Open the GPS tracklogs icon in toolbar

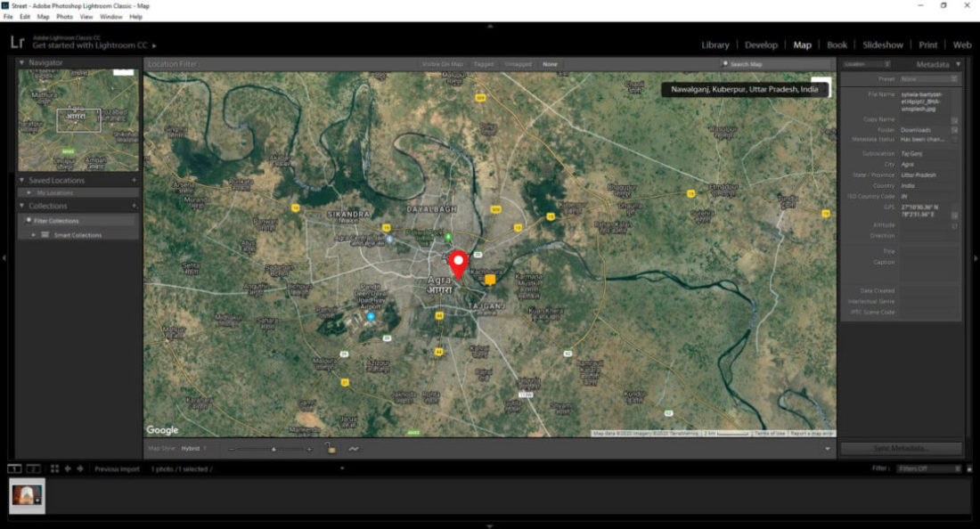pos(354,449)
